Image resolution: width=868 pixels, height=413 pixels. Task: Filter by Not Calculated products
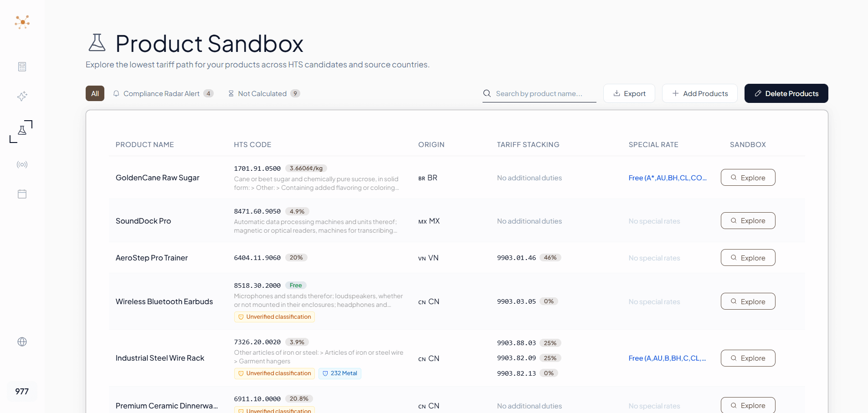click(x=264, y=93)
